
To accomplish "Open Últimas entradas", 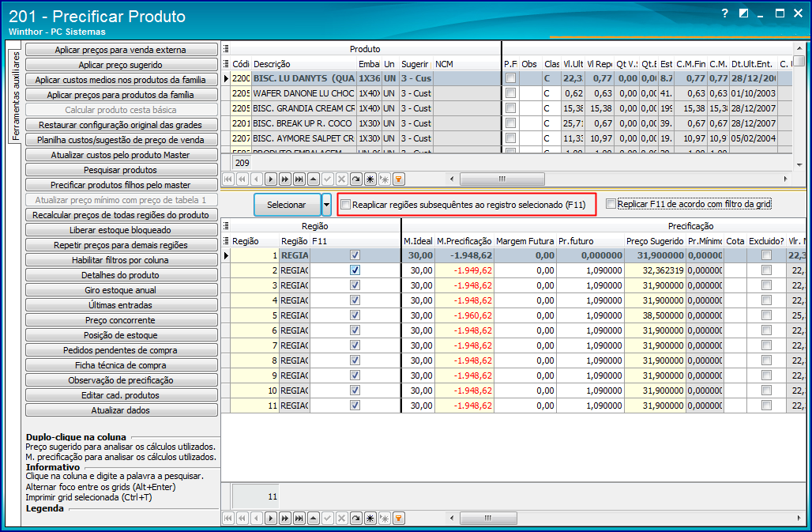I will click(x=121, y=305).
